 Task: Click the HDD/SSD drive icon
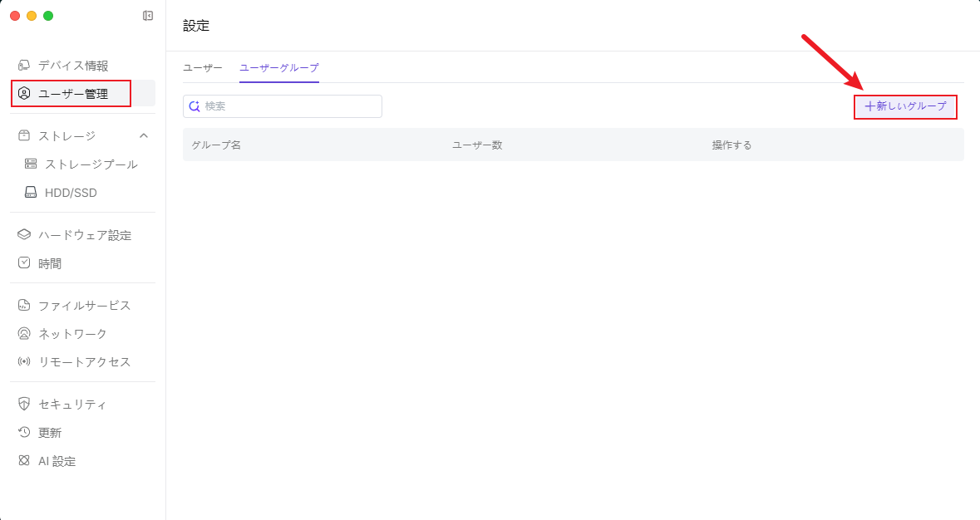click(31, 193)
